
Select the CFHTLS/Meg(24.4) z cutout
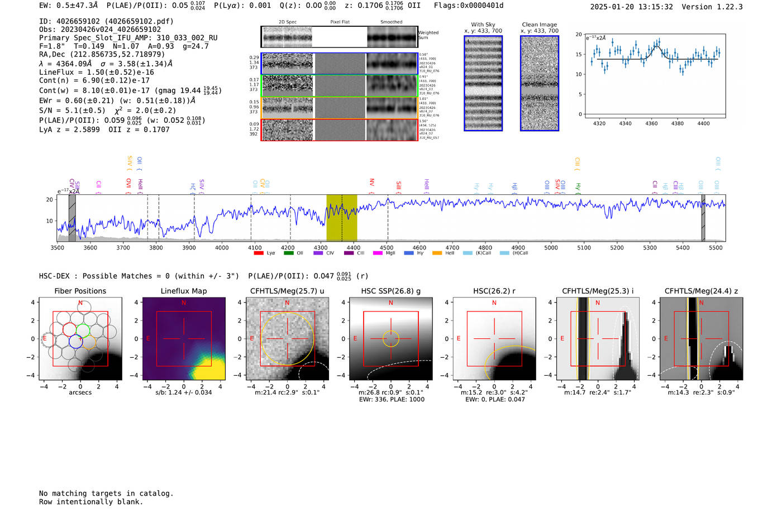(x=702, y=339)
